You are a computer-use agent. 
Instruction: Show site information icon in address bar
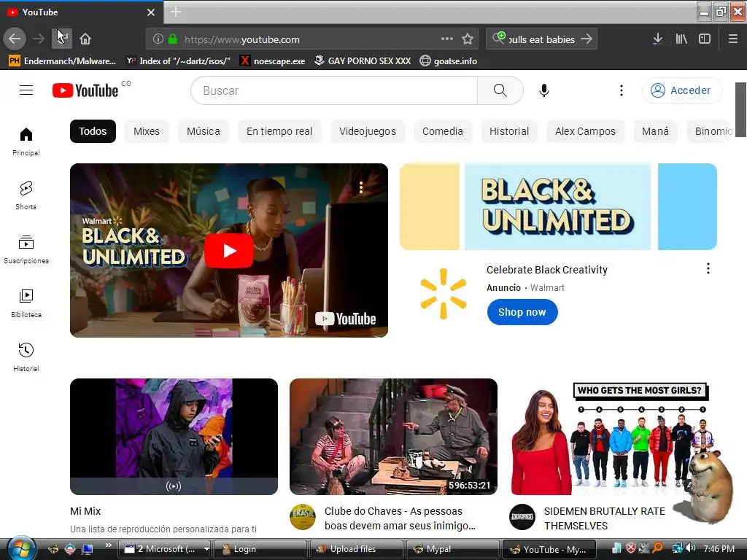pos(158,39)
